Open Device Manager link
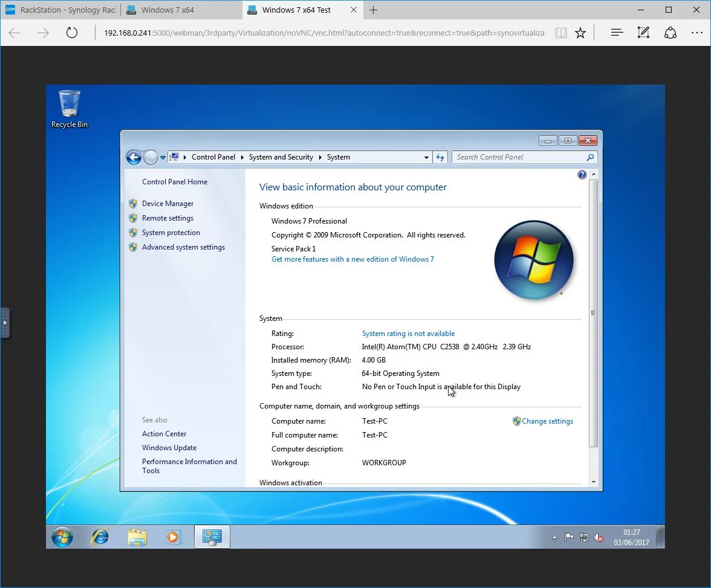This screenshot has width=711, height=588. tap(168, 204)
